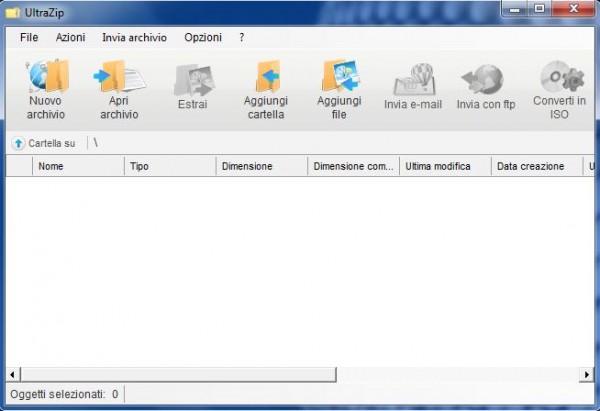Send archive via Invia e-mail
Viewport: 600px width, 411px height.
[x=413, y=87]
